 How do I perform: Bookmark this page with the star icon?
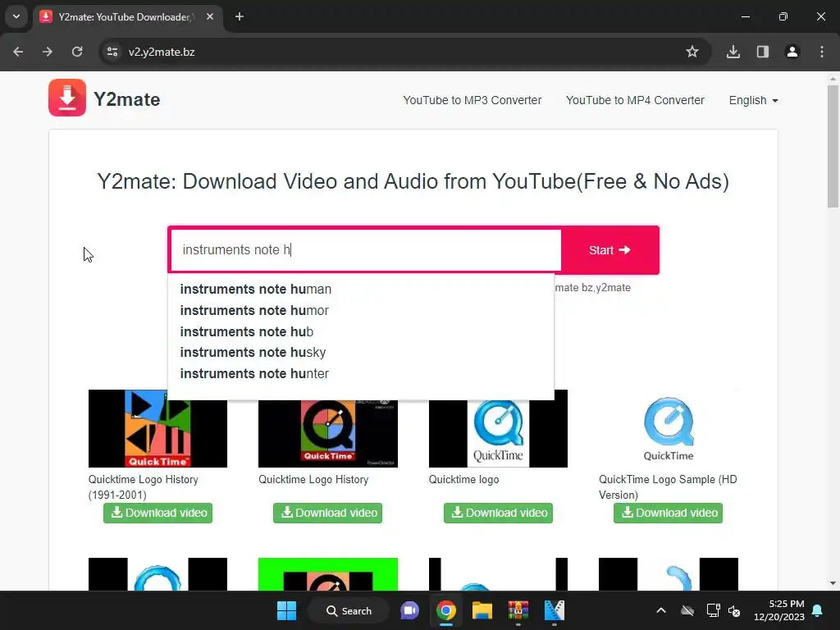click(x=692, y=52)
